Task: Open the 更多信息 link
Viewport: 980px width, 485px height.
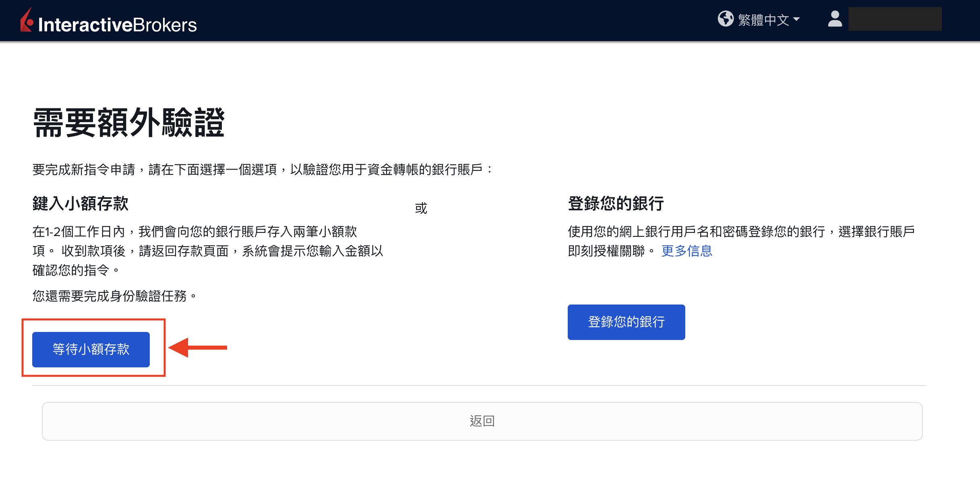Action: tap(686, 251)
